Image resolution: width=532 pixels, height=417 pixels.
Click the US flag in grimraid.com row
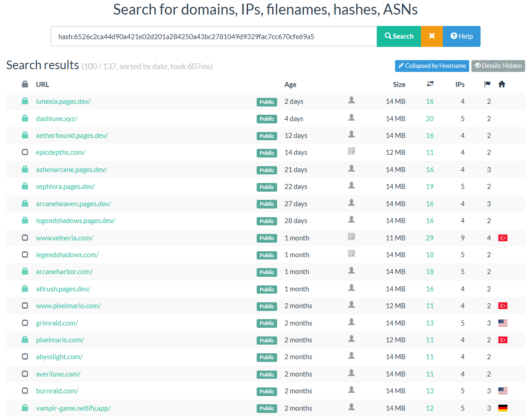[x=503, y=323]
